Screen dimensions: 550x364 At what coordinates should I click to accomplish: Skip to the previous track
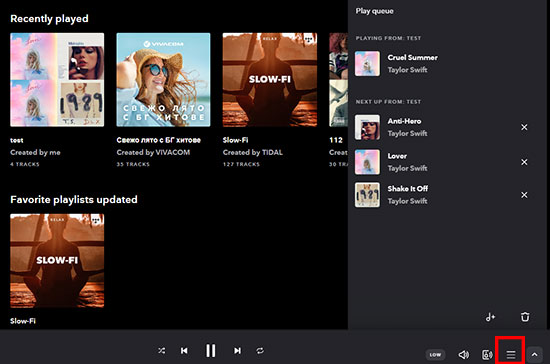click(x=184, y=350)
